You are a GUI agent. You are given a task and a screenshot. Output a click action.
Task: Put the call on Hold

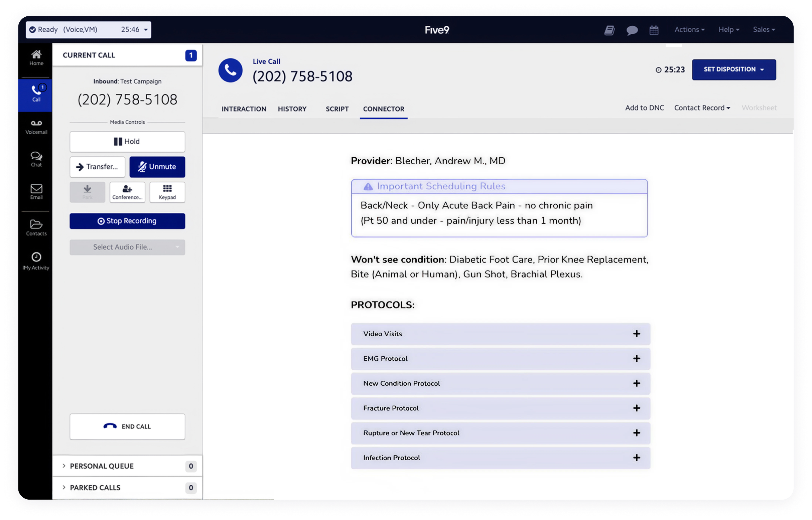click(x=127, y=142)
